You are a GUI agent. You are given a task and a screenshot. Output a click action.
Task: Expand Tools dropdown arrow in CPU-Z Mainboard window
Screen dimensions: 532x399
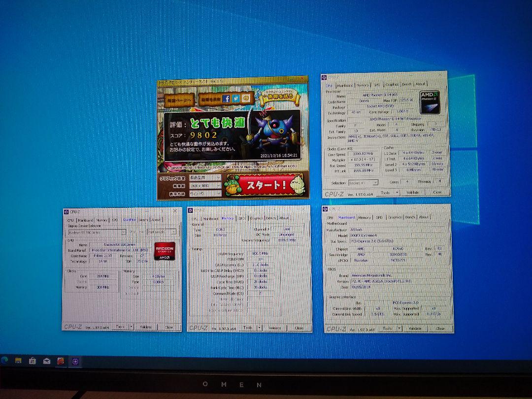coord(399,329)
